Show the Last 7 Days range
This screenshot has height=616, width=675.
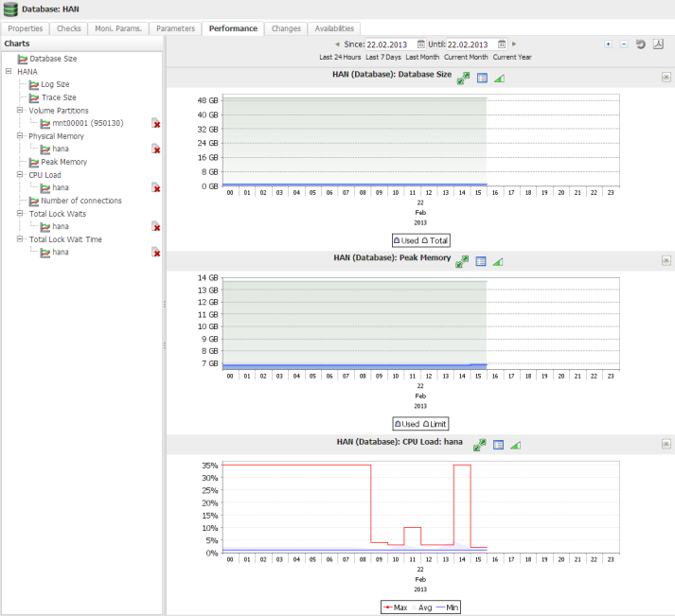click(x=383, y=57)
